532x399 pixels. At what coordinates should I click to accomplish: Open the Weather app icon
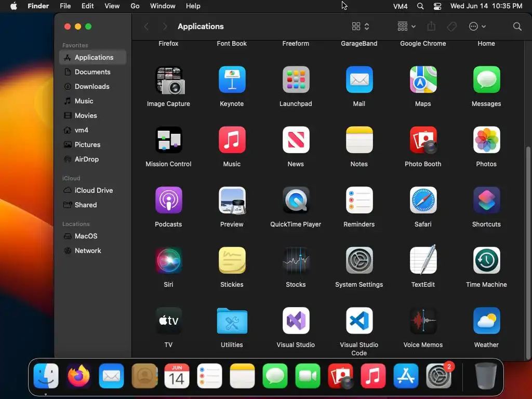click(486, 321)
